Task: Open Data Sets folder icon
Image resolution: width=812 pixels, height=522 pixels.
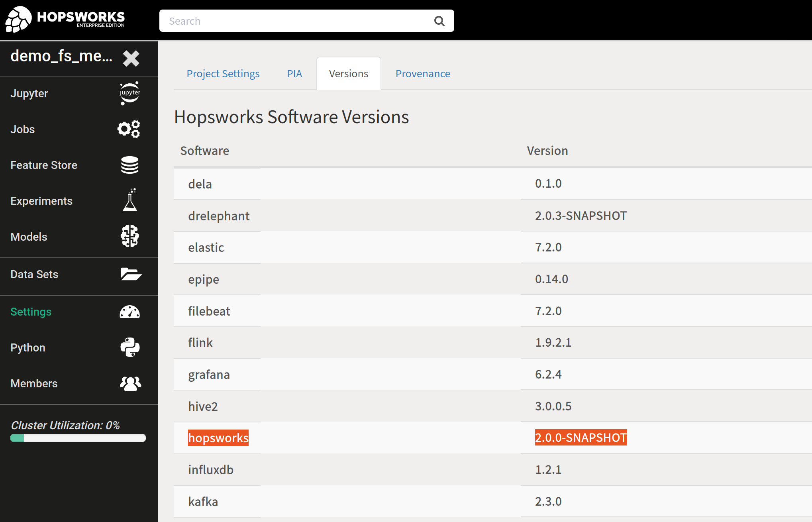Action: coord(131,274)
